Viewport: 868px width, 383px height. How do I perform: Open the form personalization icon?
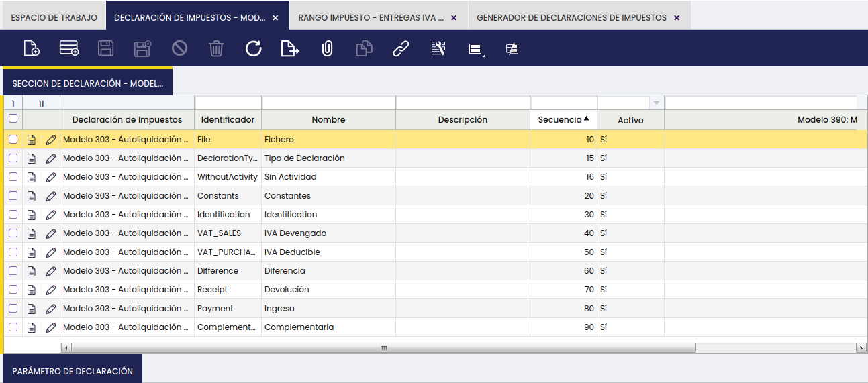click(x=476, y=49)
